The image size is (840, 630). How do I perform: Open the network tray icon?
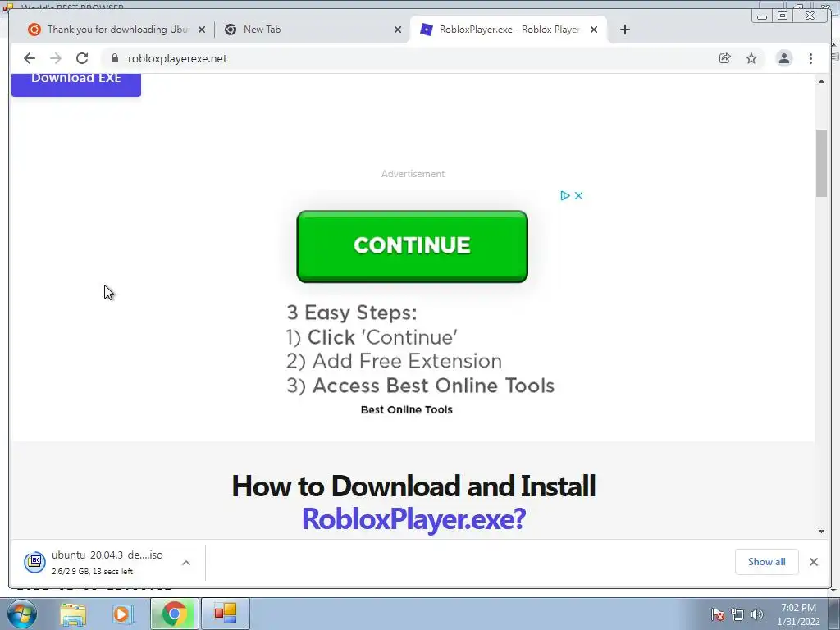[737, 614]
